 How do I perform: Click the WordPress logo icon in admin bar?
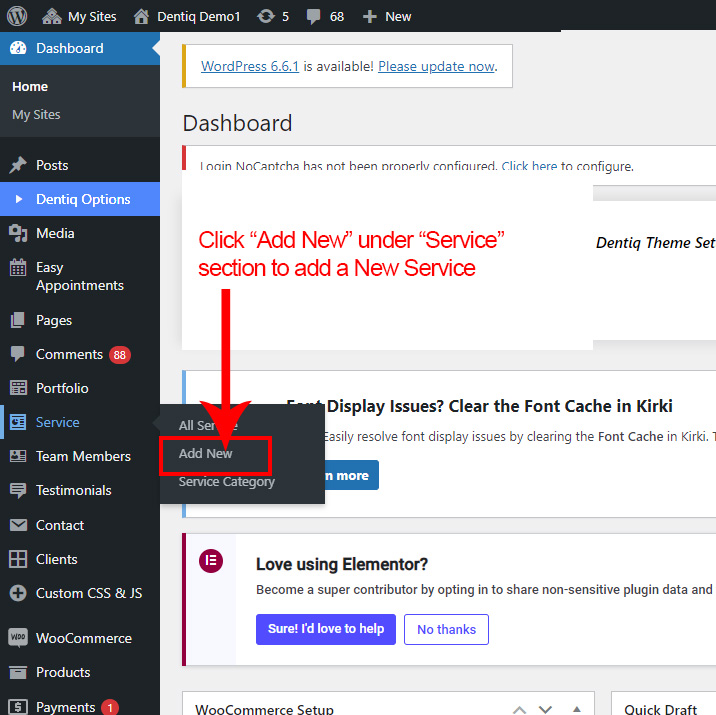coord(17,16)
